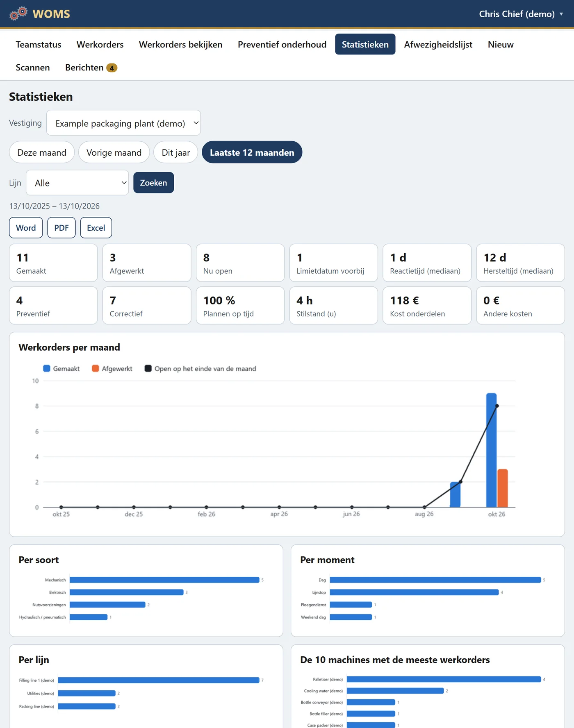Toggle the Afgewerkt legend series

pos(112,368)
